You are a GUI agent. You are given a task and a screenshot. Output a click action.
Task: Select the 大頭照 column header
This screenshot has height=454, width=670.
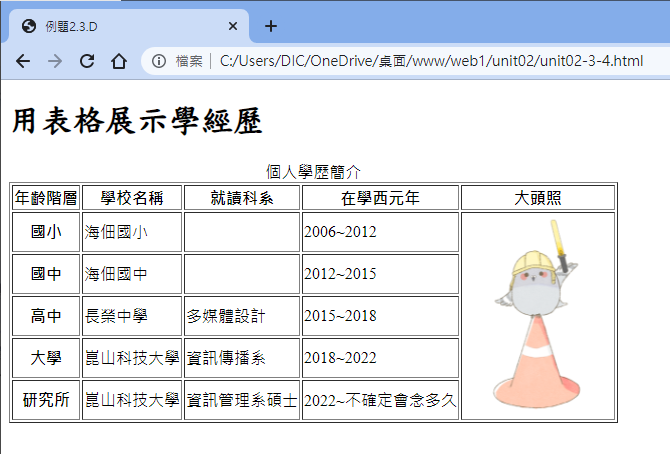point(537,198)
